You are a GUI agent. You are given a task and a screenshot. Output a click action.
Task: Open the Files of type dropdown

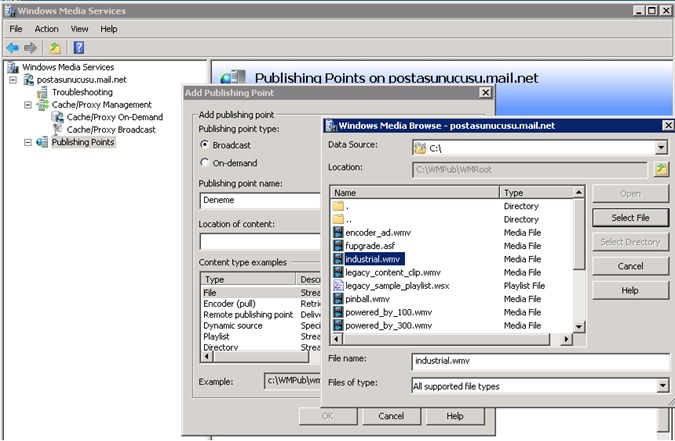(x=661, y=386)
